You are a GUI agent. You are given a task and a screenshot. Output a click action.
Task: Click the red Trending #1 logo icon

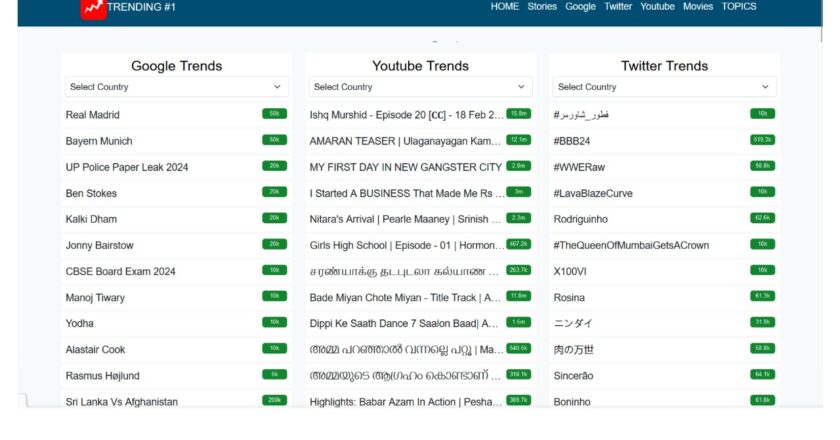click(x=93, y=9)
